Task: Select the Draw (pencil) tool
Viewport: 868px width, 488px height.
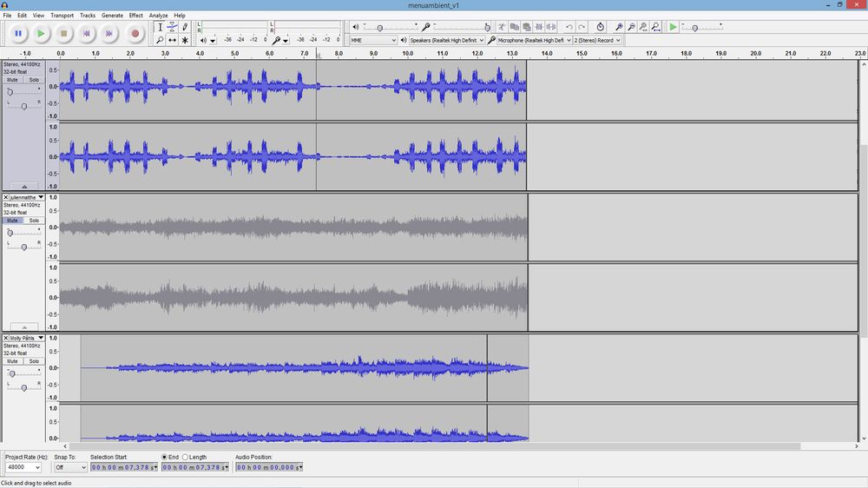Action: click(x=185, y=27)
